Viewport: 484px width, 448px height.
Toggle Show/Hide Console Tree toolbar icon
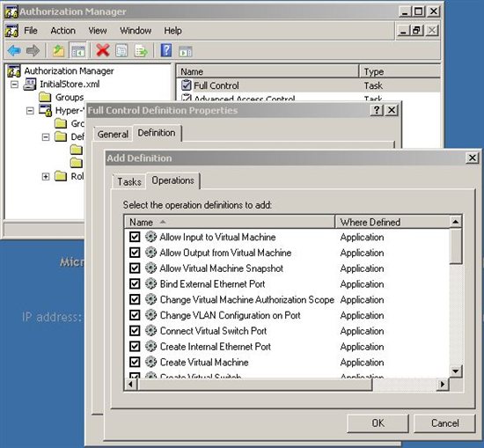(x=78, y=51)
